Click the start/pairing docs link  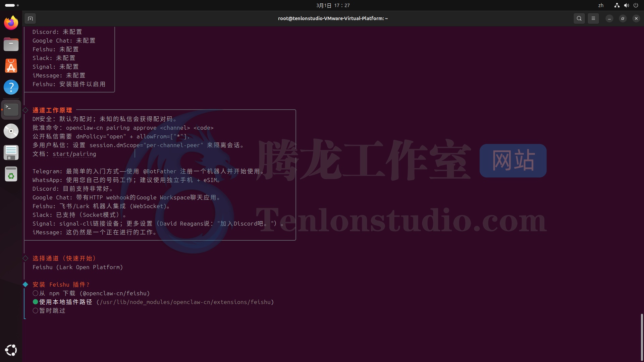point(74,154)
